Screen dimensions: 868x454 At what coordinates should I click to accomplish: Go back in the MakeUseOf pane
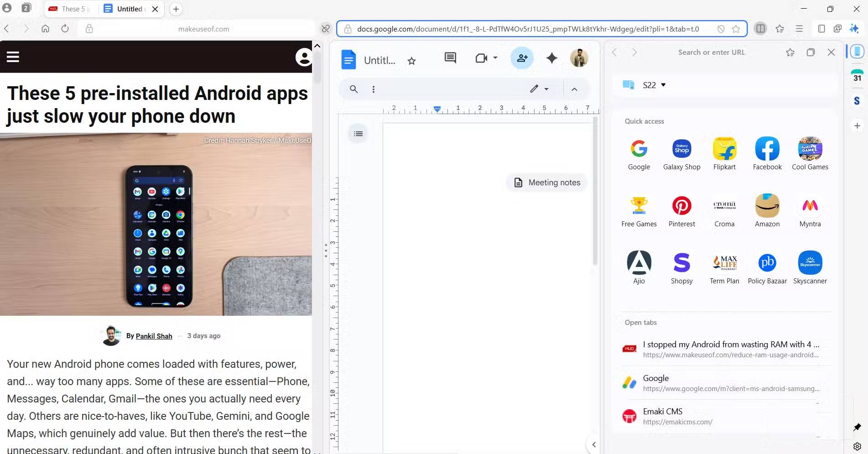(7, 29)
